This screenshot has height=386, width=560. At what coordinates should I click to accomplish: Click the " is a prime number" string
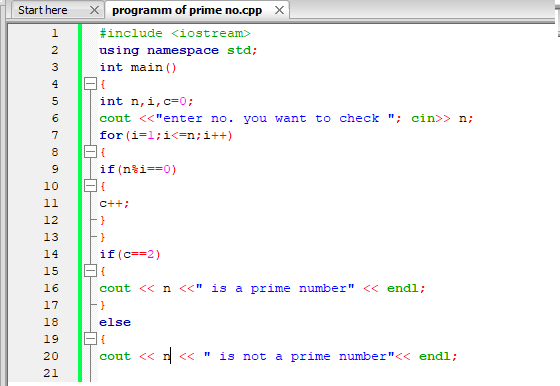[275, 288]
